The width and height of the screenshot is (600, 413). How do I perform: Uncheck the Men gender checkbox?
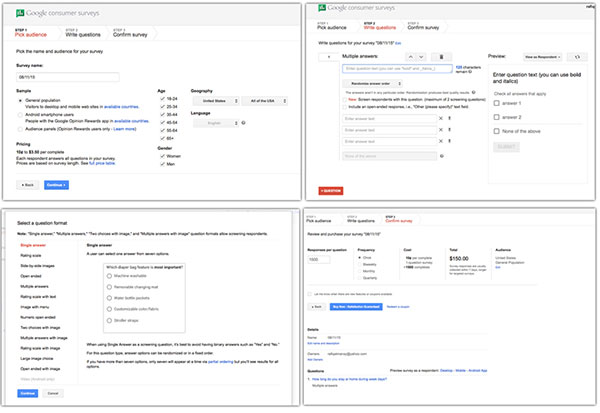pos(162,164)
